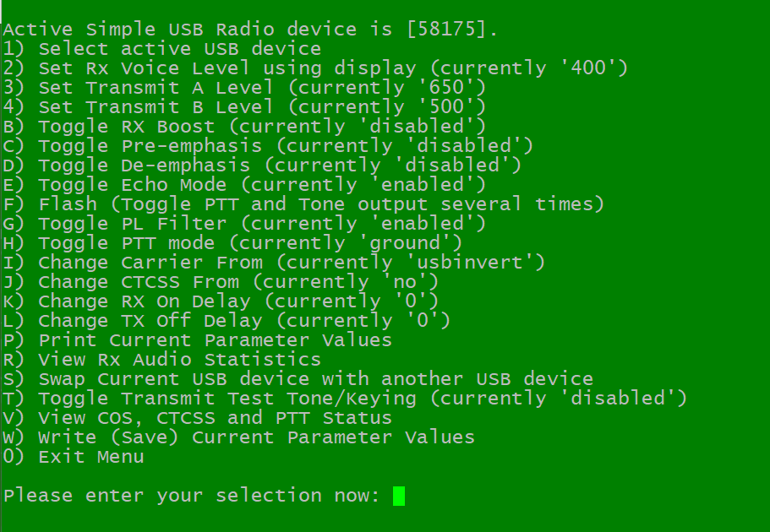Screen dimensions: 770x532
Task: Toggle Pre-emphasis menu line
Action: point(268,146)
